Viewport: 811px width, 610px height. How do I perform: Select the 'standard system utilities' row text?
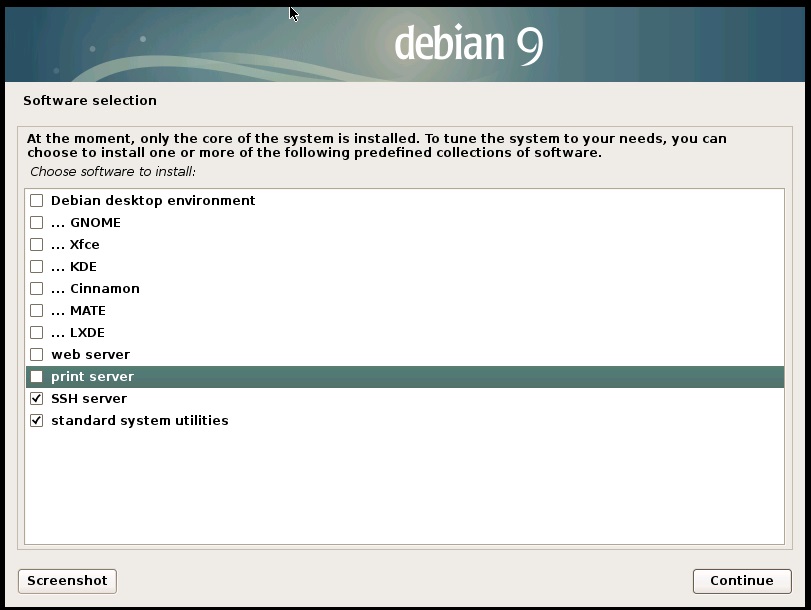139,421
